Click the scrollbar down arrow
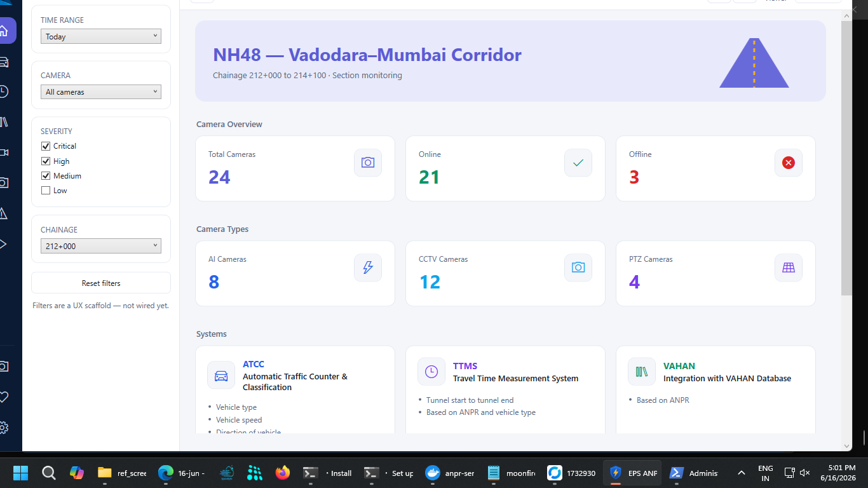 click(x=846, y=446)
